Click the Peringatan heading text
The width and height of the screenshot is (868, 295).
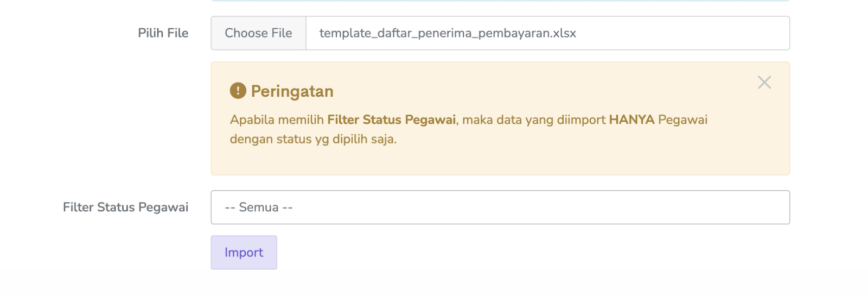coord(292,91)
